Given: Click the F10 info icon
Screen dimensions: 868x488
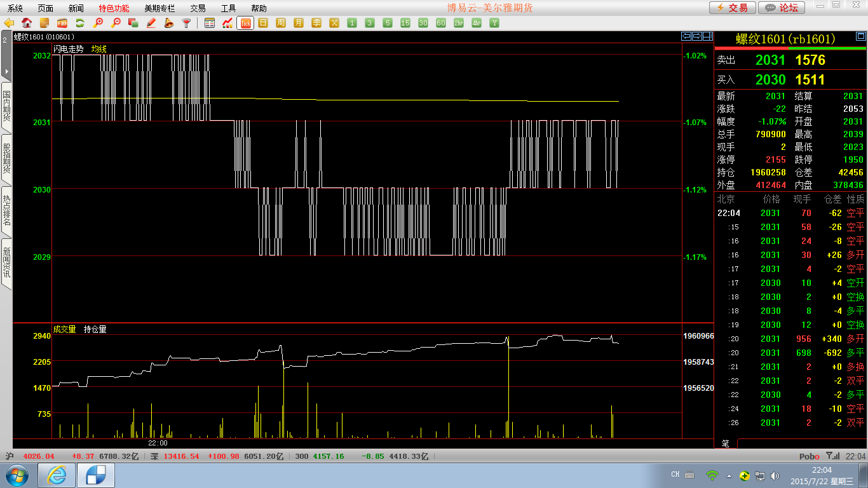Looking at the screenshot, I should [x=62, y=23].
